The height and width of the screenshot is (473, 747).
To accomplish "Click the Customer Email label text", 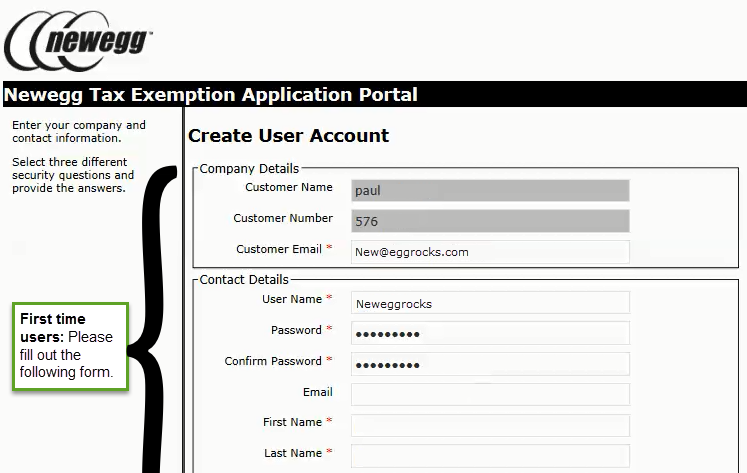I will point(279,249).
